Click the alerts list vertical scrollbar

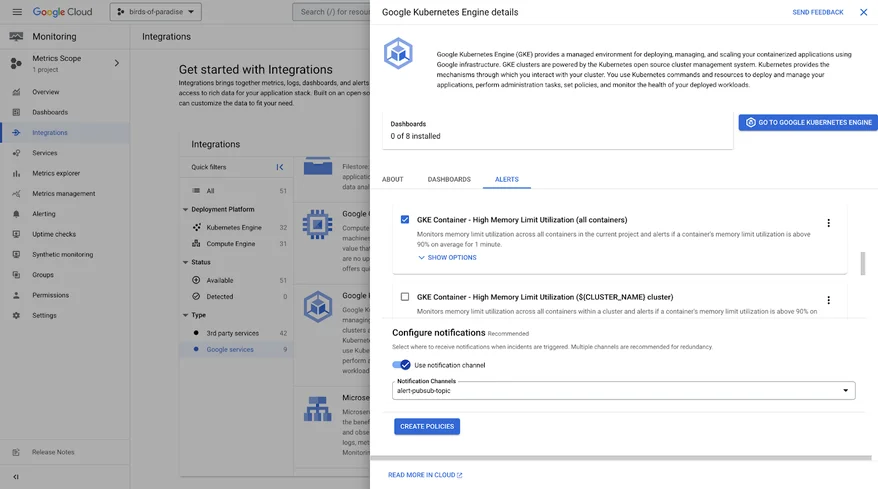862,263
